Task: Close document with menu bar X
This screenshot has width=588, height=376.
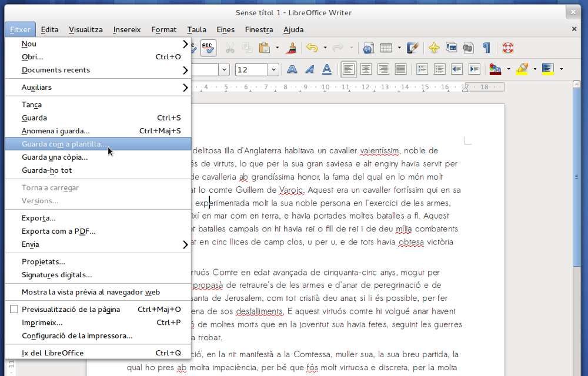Action: click(x=574, y=29)
